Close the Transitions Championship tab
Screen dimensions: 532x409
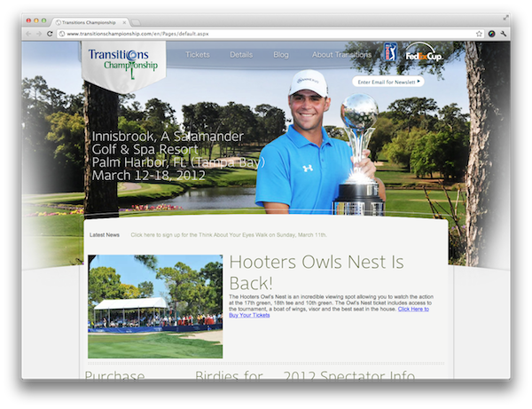pyautogui.click(x=124, y=22)
